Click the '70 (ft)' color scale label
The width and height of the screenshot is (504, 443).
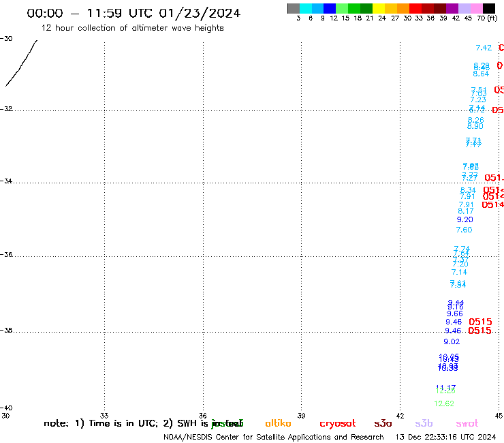pyautogui.click(x=487, y=18)
